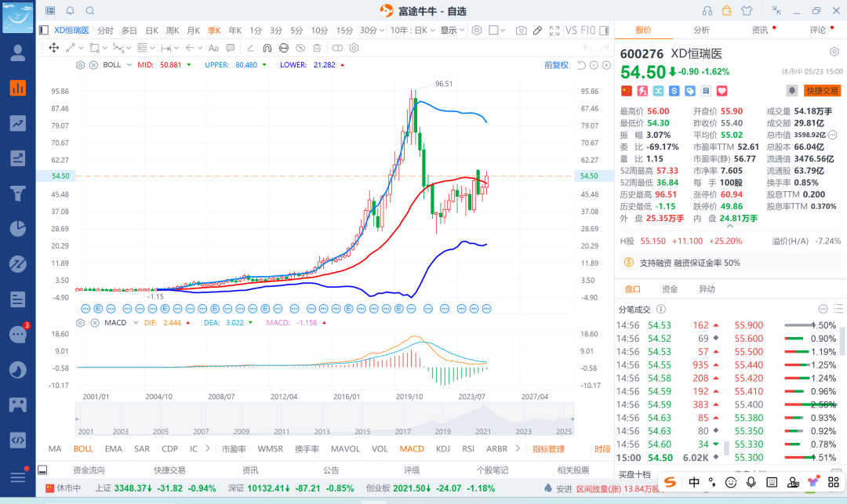Click the 时段 button
This screenshot has width=847, height=504.
pyautogui.click(x=602, y=449)
